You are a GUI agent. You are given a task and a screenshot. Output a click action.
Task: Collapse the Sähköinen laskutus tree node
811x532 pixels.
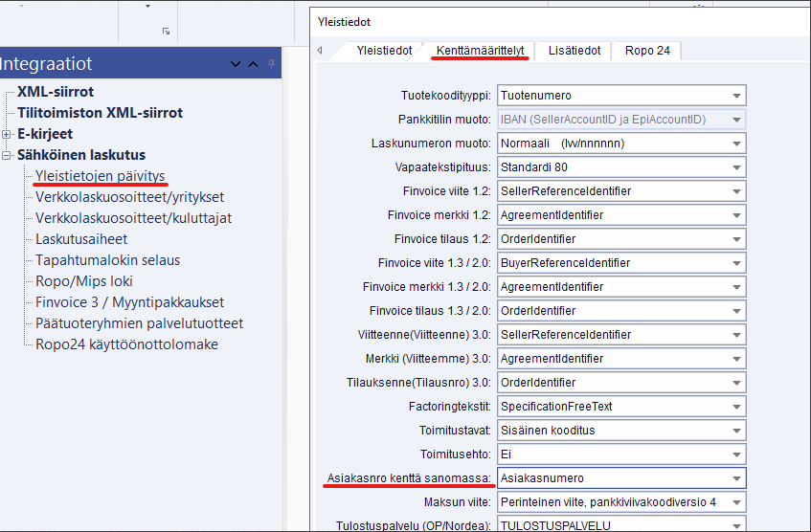pyautogui.click(x=7, y=155)
